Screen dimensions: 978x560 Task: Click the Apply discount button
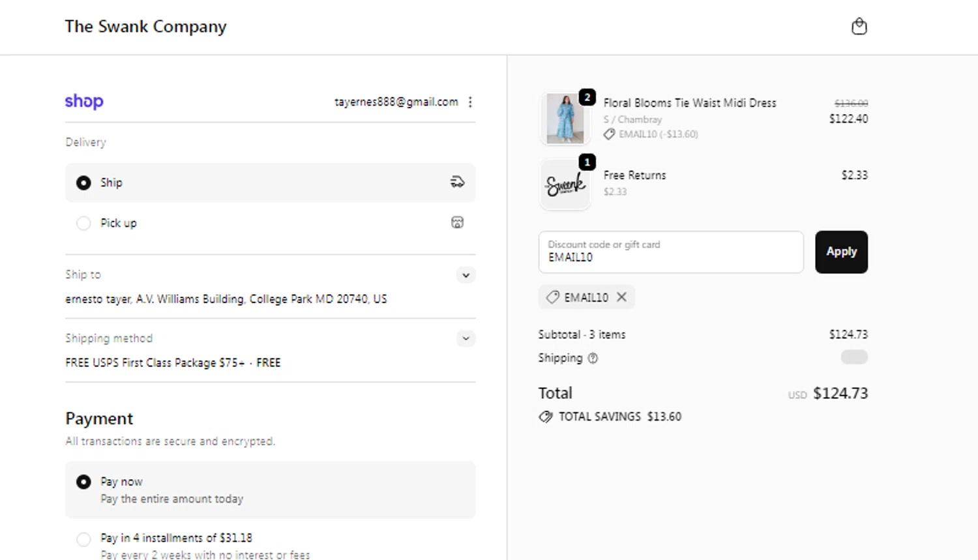tap(841, 252)
